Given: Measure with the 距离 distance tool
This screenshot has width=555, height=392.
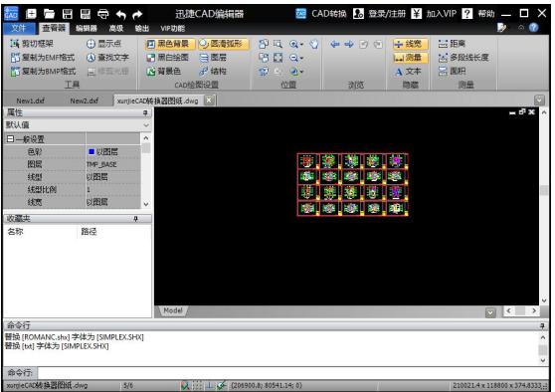Looking at the screenshot, I should coord(452,44).
